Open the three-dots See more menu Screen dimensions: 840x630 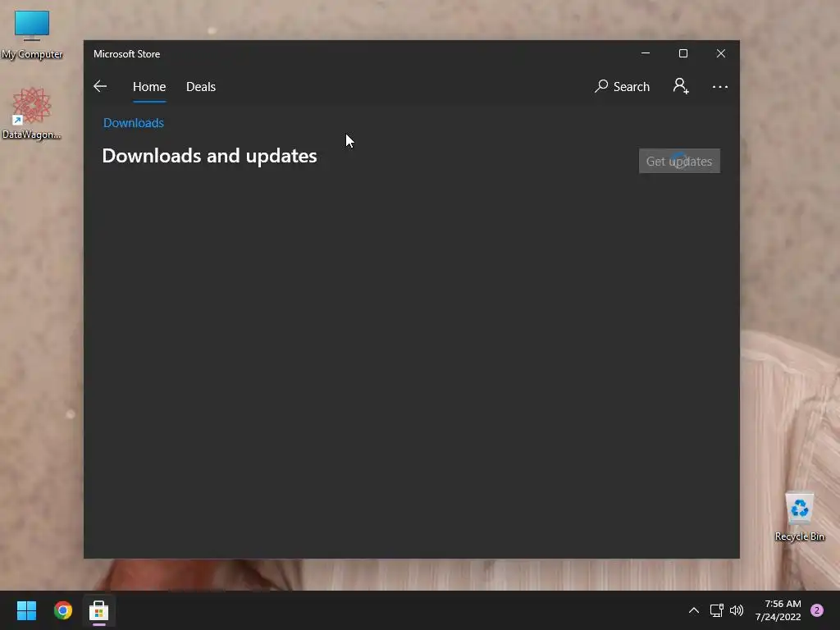coord(720,87)
